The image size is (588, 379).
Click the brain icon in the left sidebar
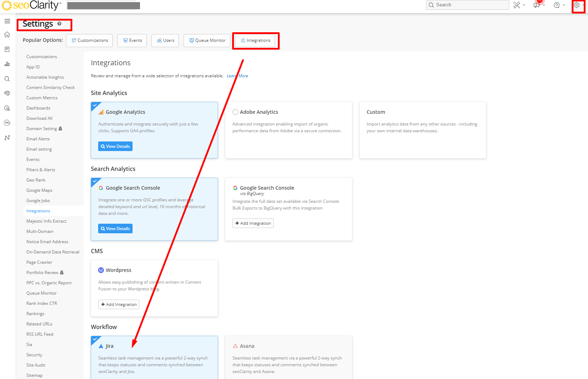[x=7, y=94]
